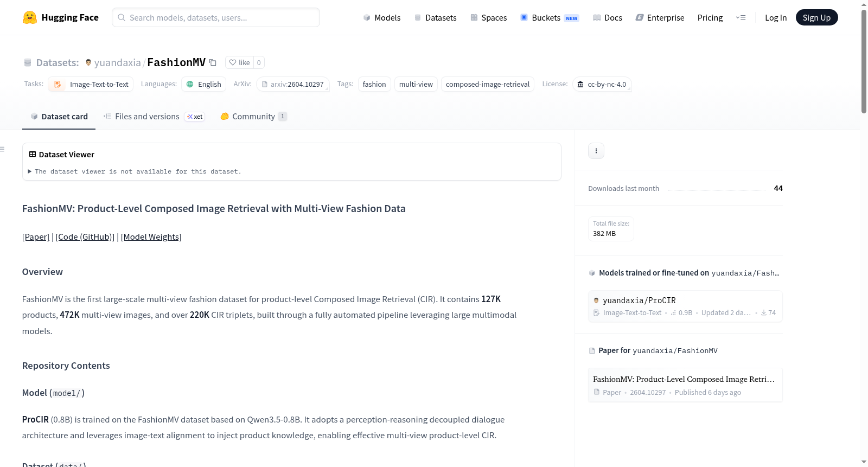Click the Hugging Face logo icon
The image size is (868, 467).
[30, 17]
